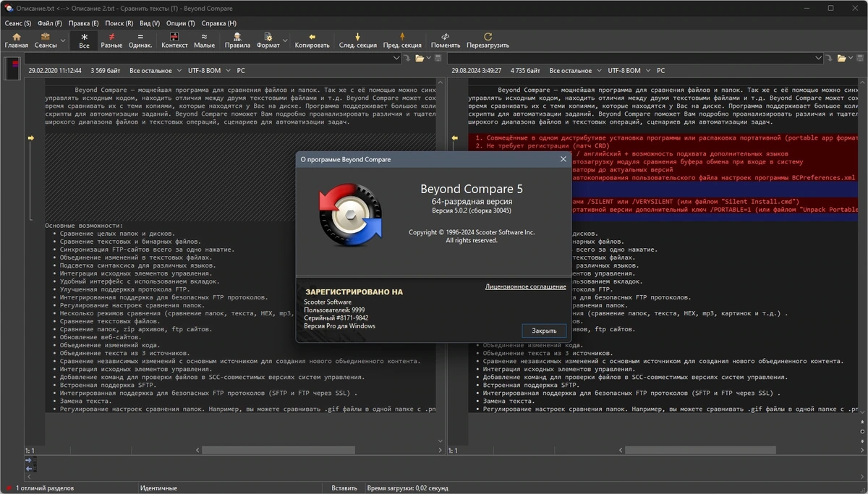Open the Опции (T) menu

(181, 23)
